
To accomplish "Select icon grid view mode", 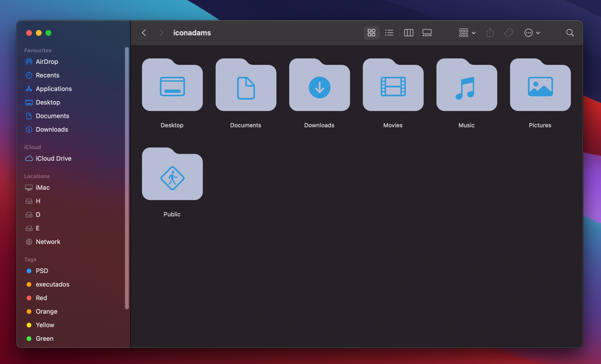I will (371, 33).
